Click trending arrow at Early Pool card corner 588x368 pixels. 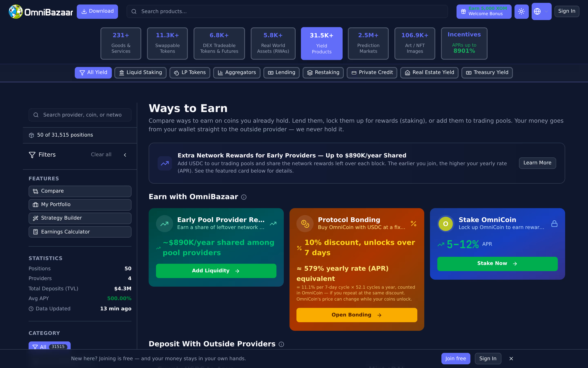tap(273, 223)
